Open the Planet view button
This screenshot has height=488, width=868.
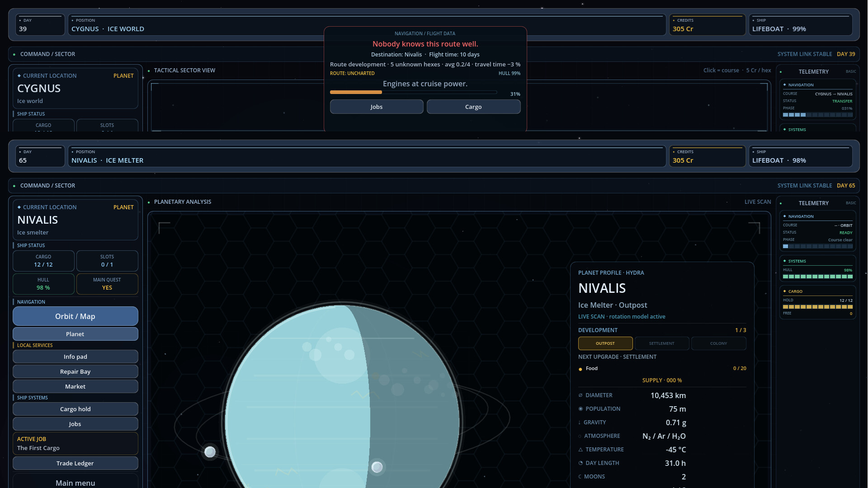click(x=75, y=334)
